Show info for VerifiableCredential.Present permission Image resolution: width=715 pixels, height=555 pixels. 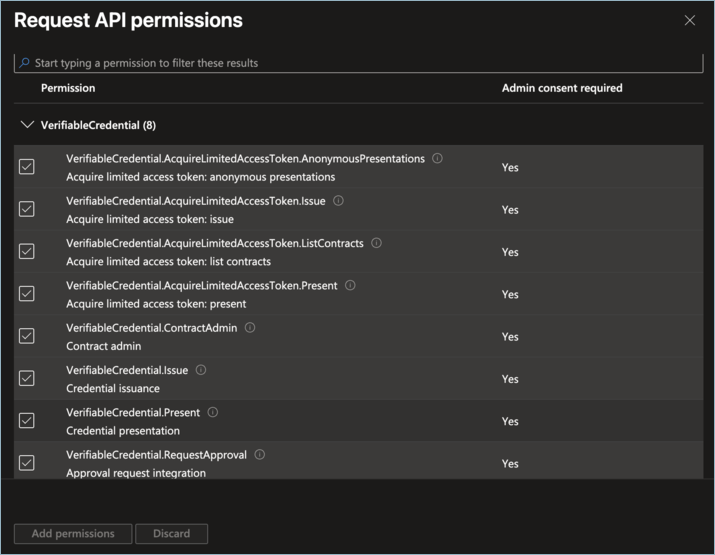(213, 412)
